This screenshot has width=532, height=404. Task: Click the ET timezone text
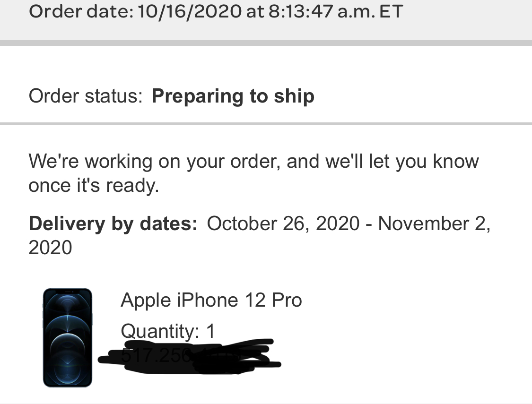tap(391, 11)
